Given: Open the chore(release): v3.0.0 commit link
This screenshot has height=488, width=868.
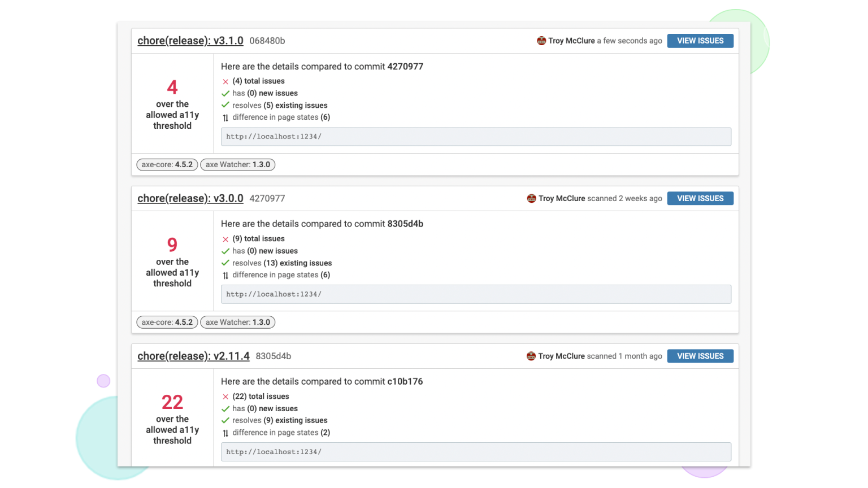Looking at the screenshot, I should [190, 198].
